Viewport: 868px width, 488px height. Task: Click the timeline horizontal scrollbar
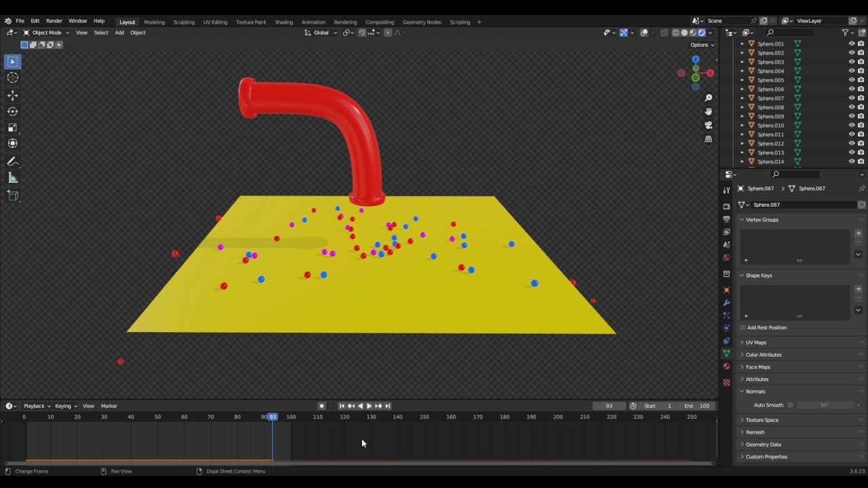click(x=359, y=464)
